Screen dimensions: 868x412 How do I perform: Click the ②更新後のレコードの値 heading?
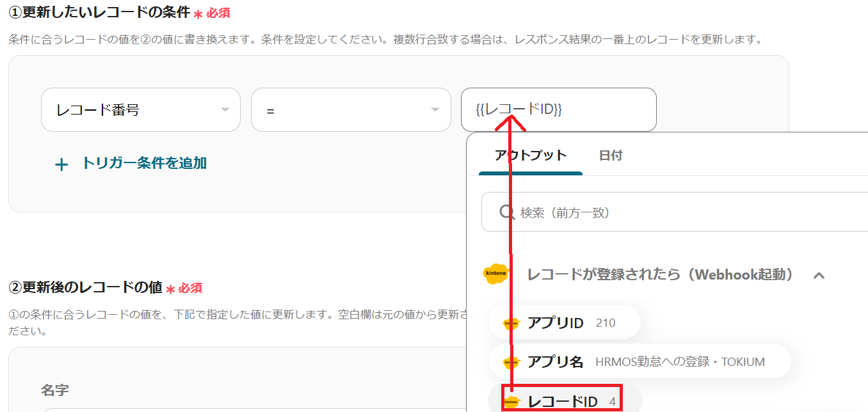point(85,287)
